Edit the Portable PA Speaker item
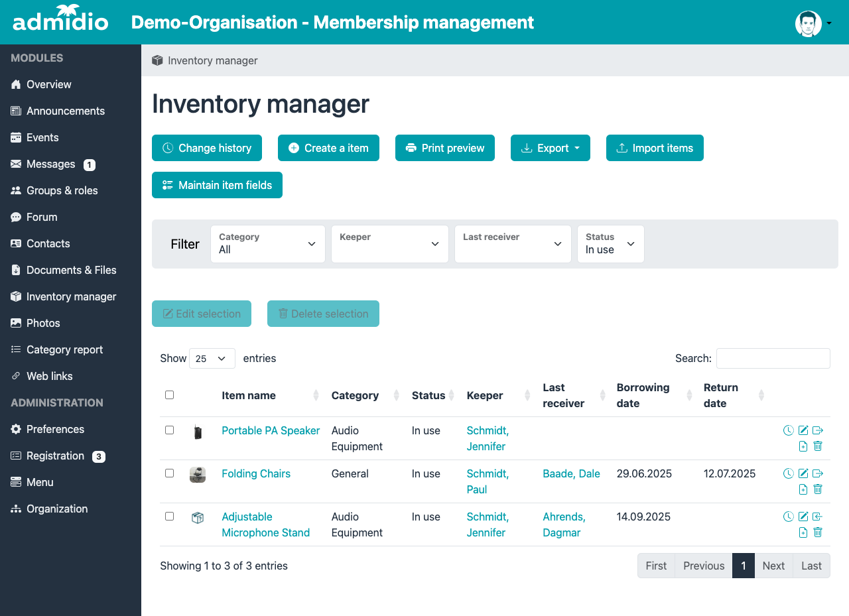Screen dimensions: 849x616 click(803, 430)
